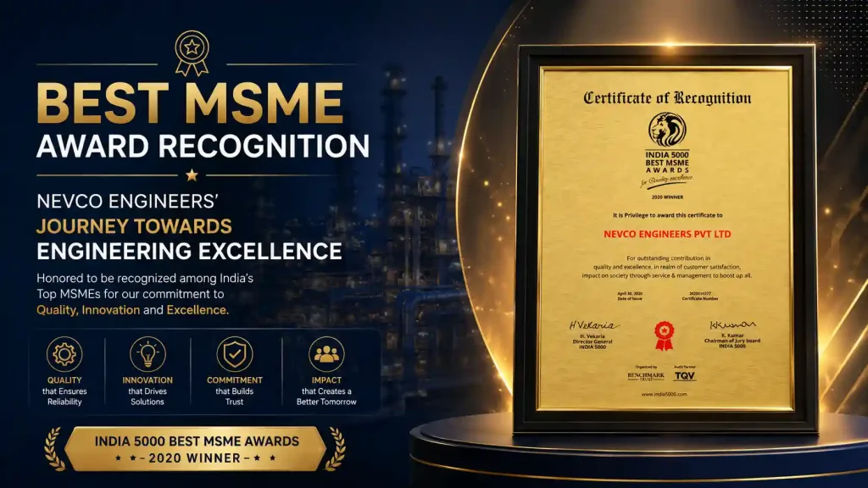Click 'Honored to be recognized among India's' line

(145, 278)
